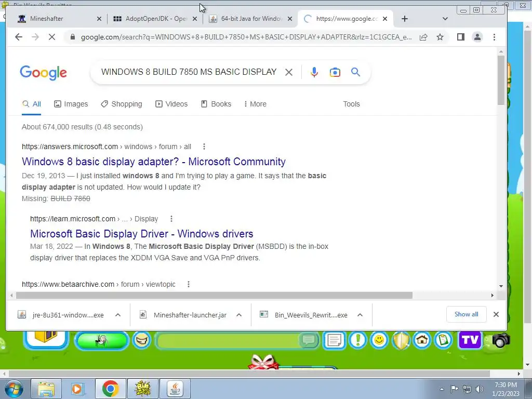Clear the Google search box text
The height and width of the screenshot is (399, 532).
(289, 72)
